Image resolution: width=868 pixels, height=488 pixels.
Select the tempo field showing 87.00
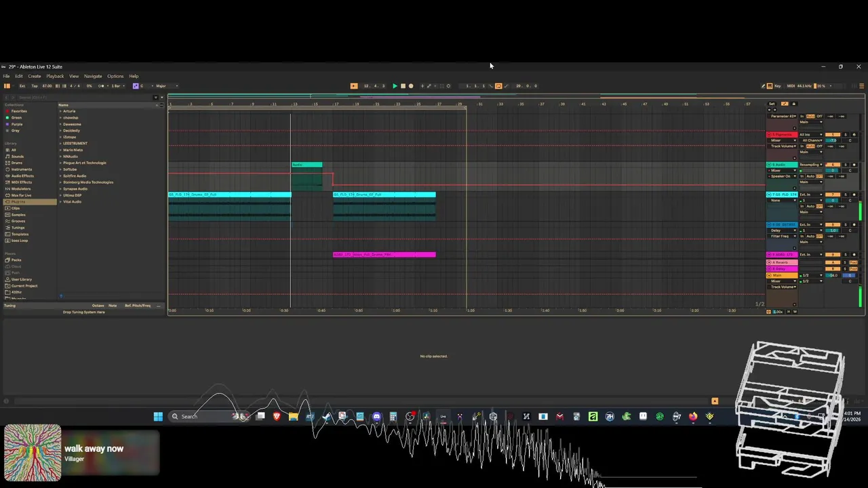pyautogui.click(x=47, y=86)
